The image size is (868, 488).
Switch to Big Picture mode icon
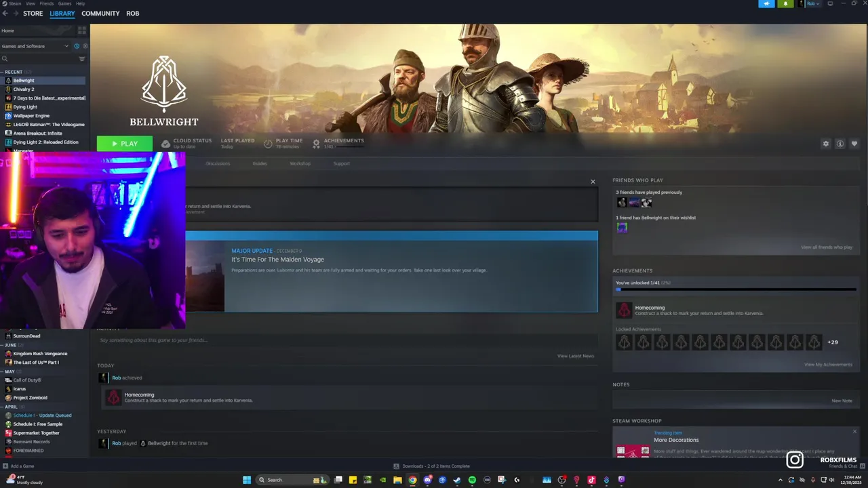point(830,3)
